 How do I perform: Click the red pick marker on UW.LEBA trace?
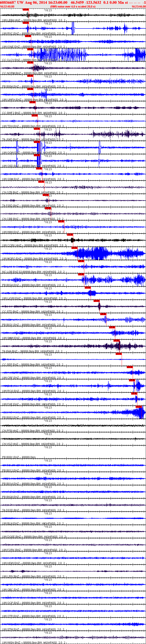click(25, 9)
